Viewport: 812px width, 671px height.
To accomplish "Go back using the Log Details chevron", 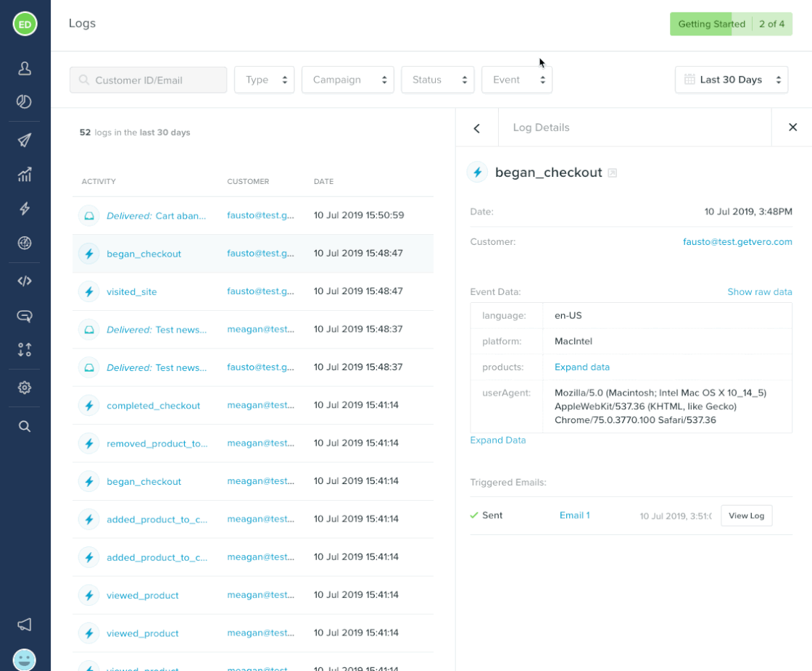I will coord(477,128).
